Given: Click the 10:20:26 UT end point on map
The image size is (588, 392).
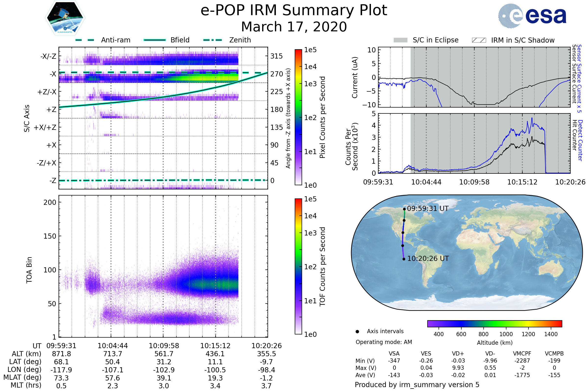Looking at the screenshot, I should [404, 259].
